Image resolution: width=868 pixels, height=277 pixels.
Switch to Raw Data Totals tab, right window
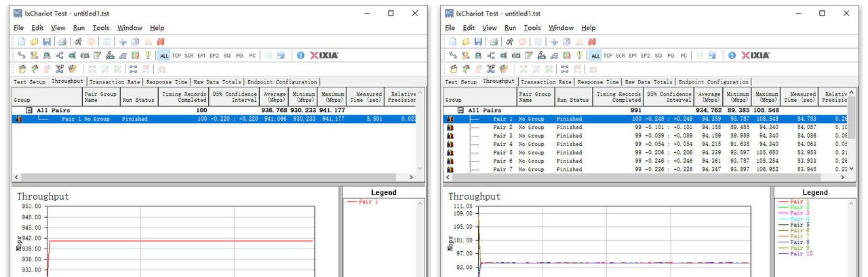coord(649,81)
